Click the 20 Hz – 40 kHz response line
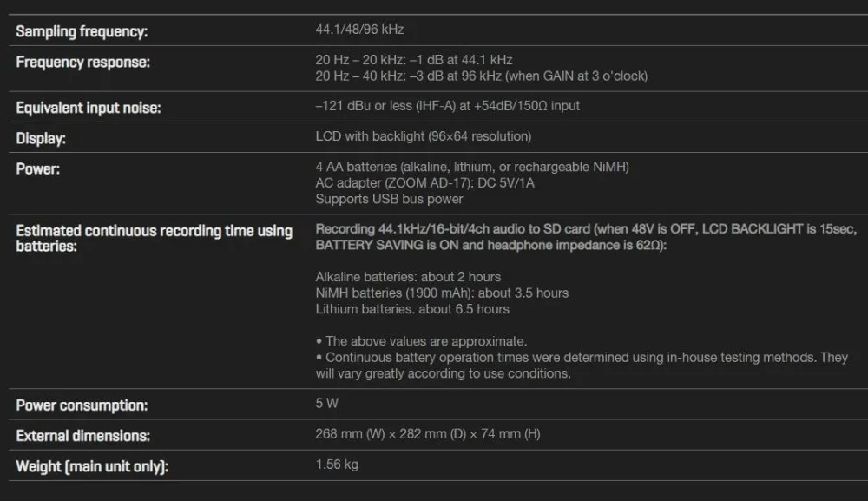The height and width of the screenshot is (501, 868). (x=481, y=76)
